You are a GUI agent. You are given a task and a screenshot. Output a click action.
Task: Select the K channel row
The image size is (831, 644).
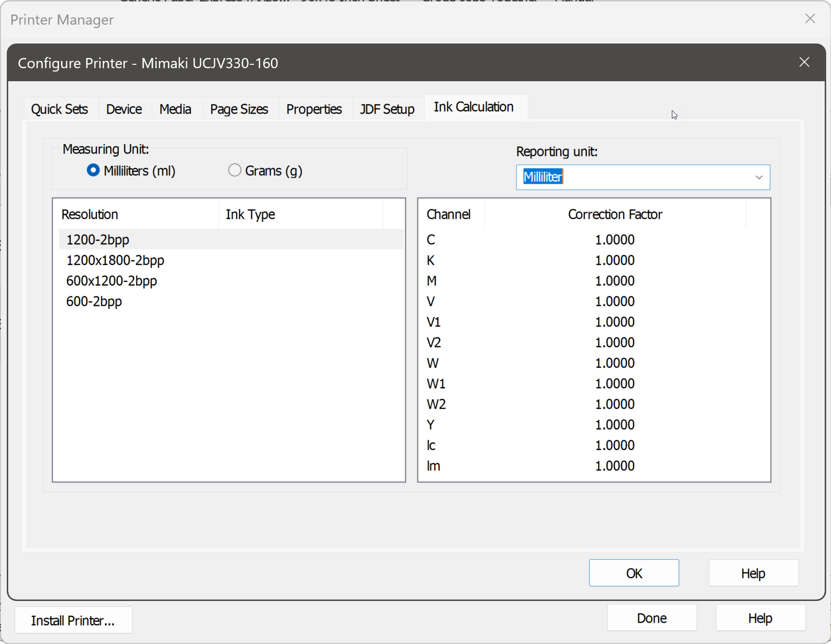pos(594,261)
